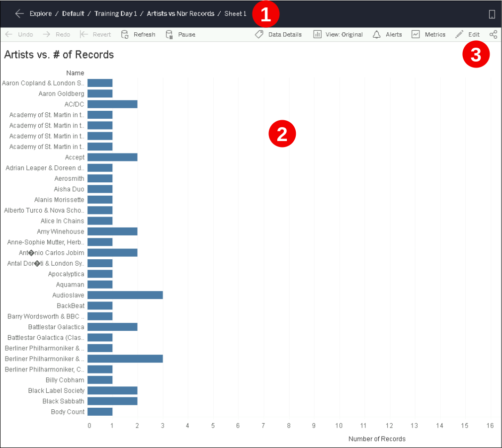This screenshot has height=448, width=502.
Task: Click the Billy Cobham label
Action: (65, 380)
